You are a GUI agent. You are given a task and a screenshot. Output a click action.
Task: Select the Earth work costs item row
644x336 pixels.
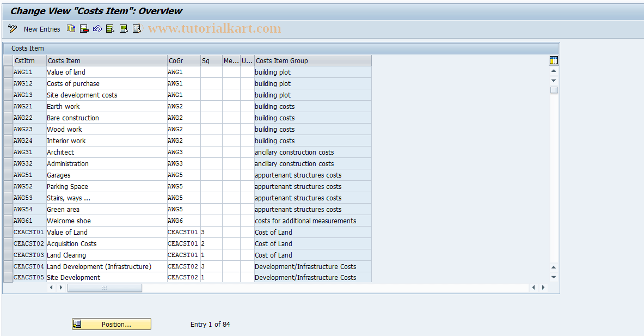coord(63,106)
